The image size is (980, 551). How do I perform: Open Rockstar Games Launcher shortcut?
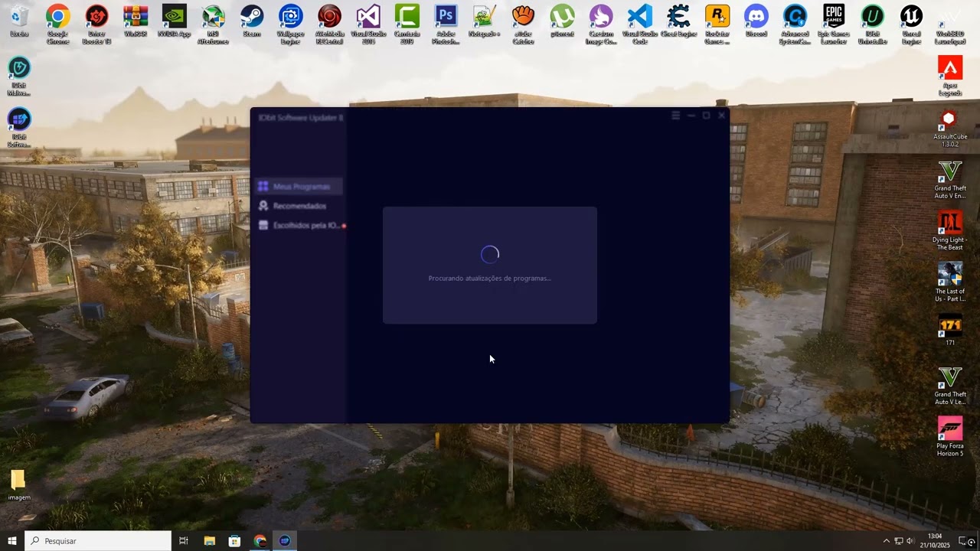717,24
